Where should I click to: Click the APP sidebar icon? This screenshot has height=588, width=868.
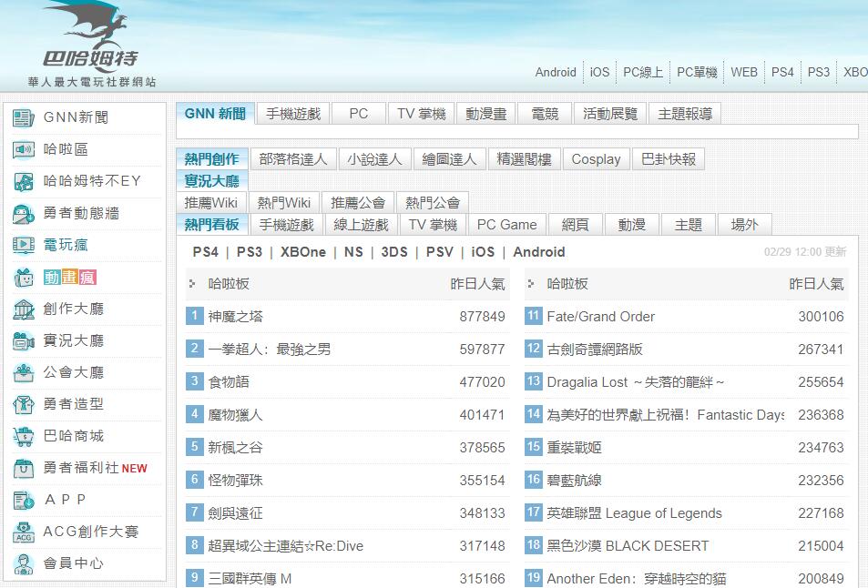click(24, 500)
